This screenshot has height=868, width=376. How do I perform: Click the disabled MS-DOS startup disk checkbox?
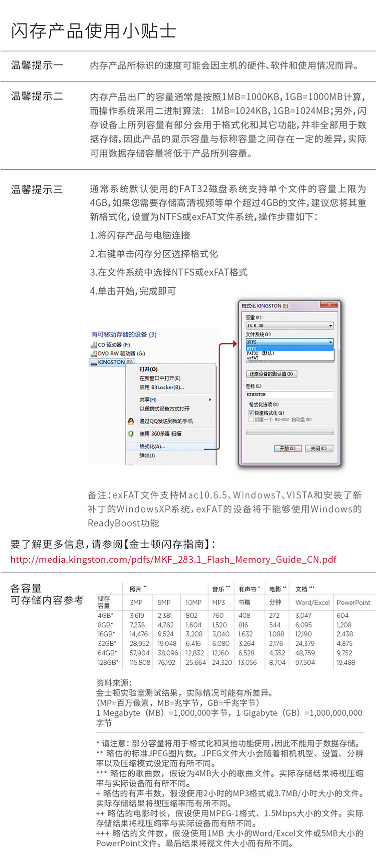click(x=251, y=419)
